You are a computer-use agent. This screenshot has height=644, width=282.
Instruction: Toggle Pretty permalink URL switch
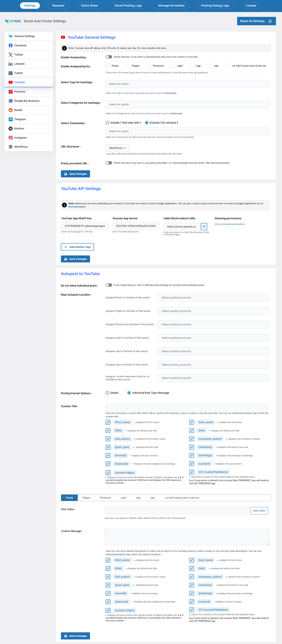tap(109, 163)
